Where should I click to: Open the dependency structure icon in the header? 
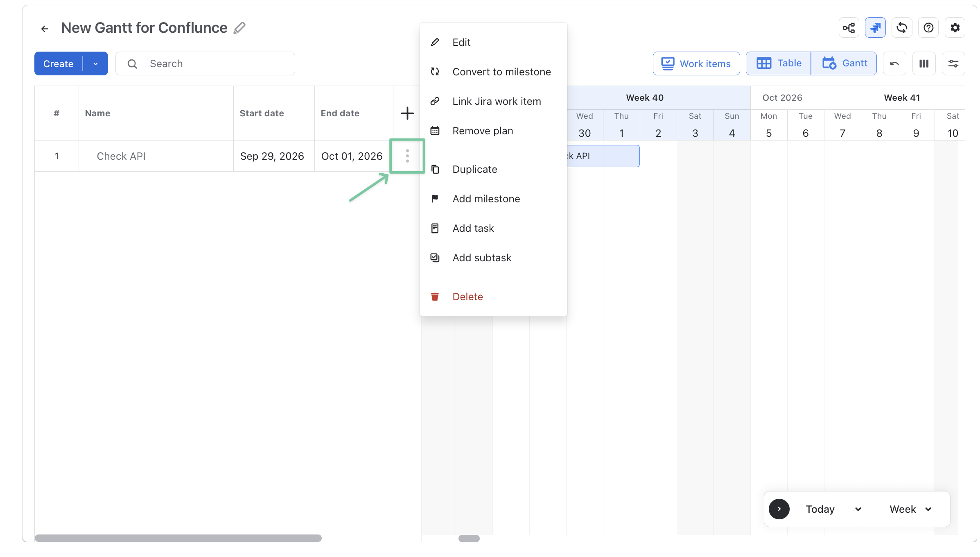click(849, 28)
